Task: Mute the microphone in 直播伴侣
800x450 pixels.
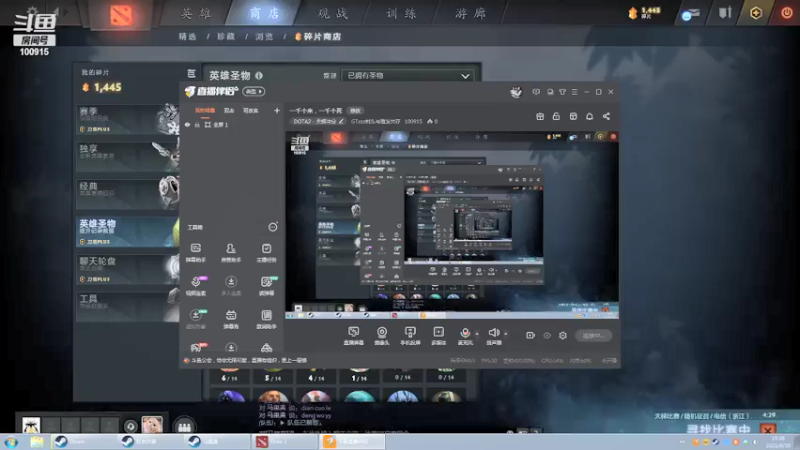Action: [465, 336]
